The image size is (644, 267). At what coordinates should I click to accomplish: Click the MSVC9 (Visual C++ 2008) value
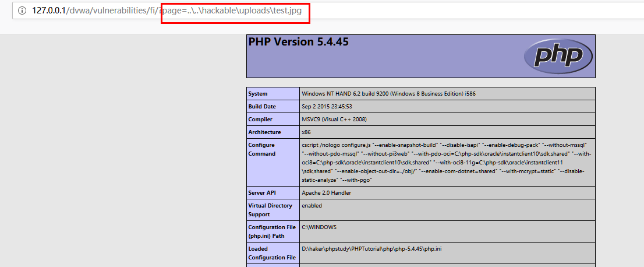[x=334, y=120]
